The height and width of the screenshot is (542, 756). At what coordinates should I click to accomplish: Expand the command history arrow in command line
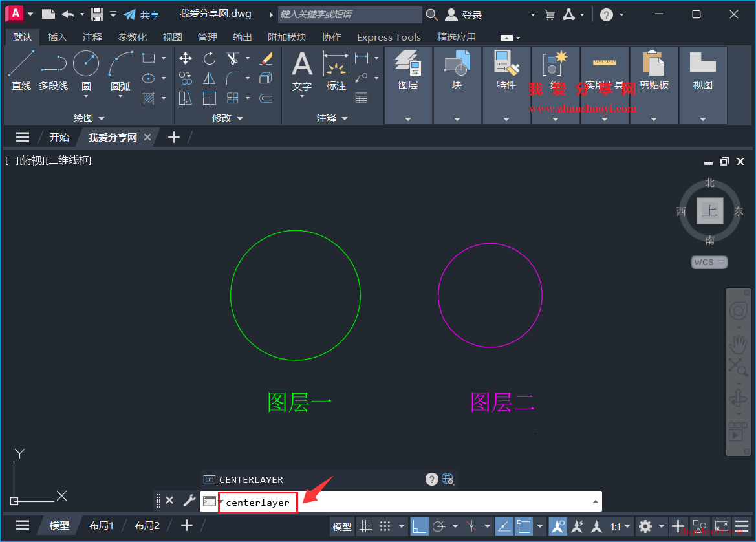click(x=596, y=501)
